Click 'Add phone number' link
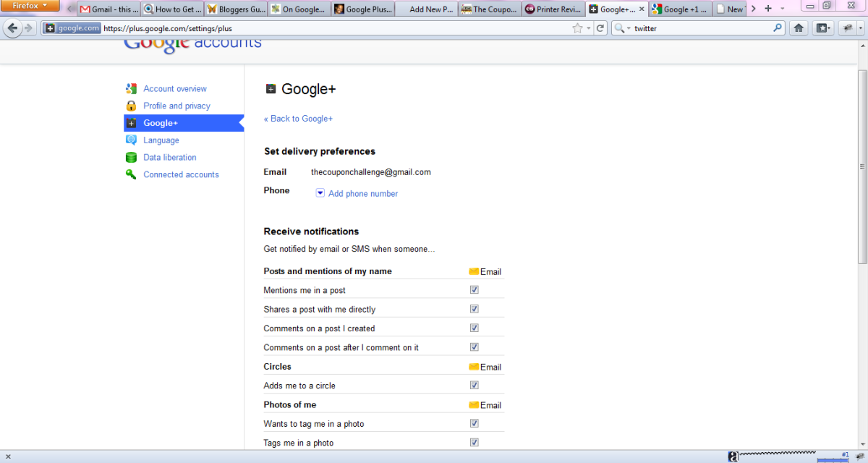The image size is (868, 463). tap(363, 193)
